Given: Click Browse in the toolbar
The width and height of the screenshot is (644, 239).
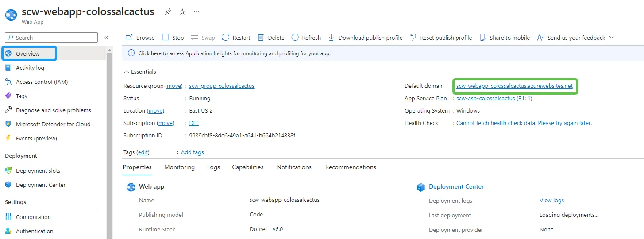Looking at the screenshot, I should [140, 38].
